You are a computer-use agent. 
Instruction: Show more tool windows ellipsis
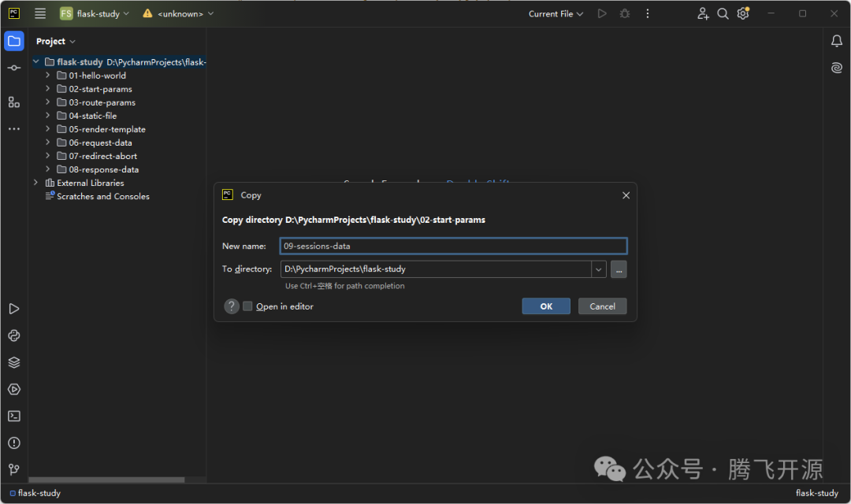[x=14, y=129]
